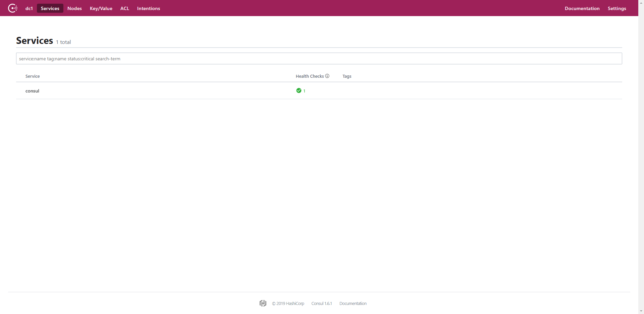644x314 pixels.
Task: Click the HashiCorp logo in the footer
Action: click(x=263, y=303)
